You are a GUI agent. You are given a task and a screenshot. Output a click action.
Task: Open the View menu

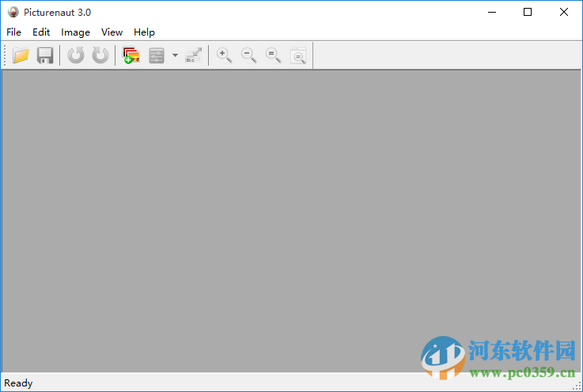pyautogui.click(x=112, y=32)
